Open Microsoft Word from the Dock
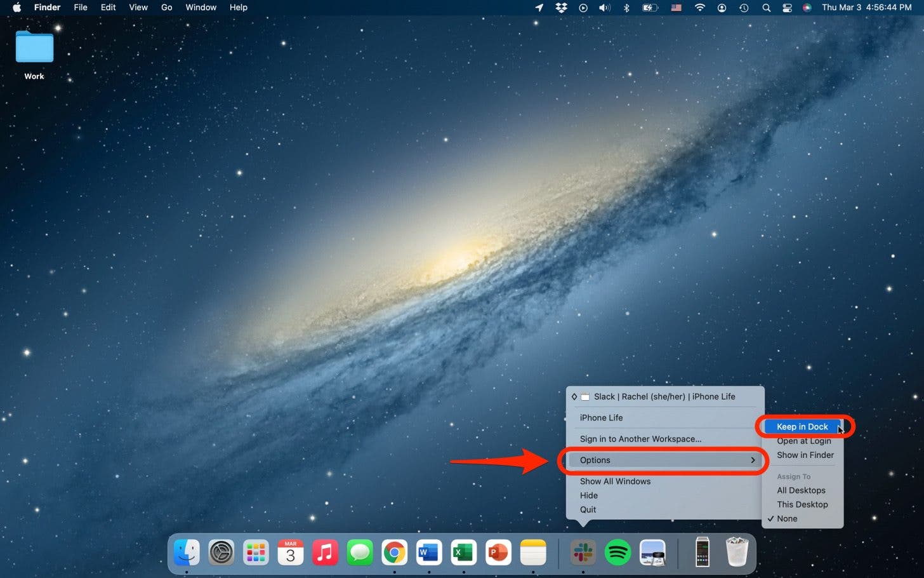924x578 pixels. coord(429,553)
